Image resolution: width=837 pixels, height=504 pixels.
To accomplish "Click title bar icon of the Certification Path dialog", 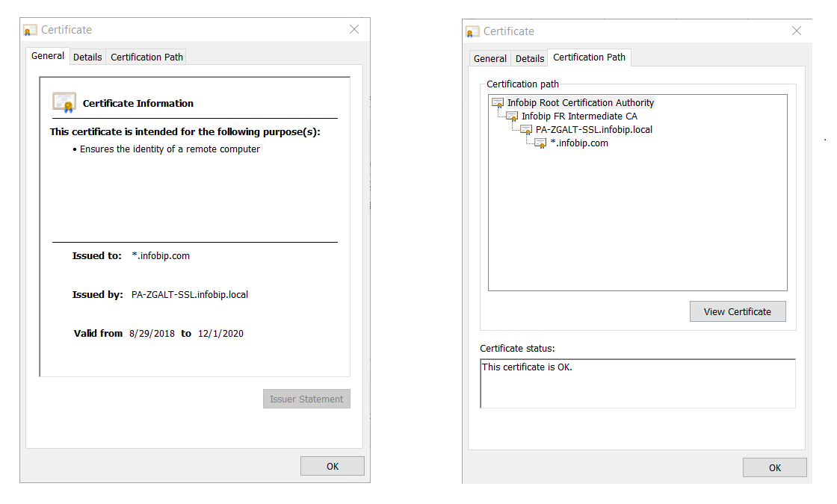I will [x=472, y=32].
